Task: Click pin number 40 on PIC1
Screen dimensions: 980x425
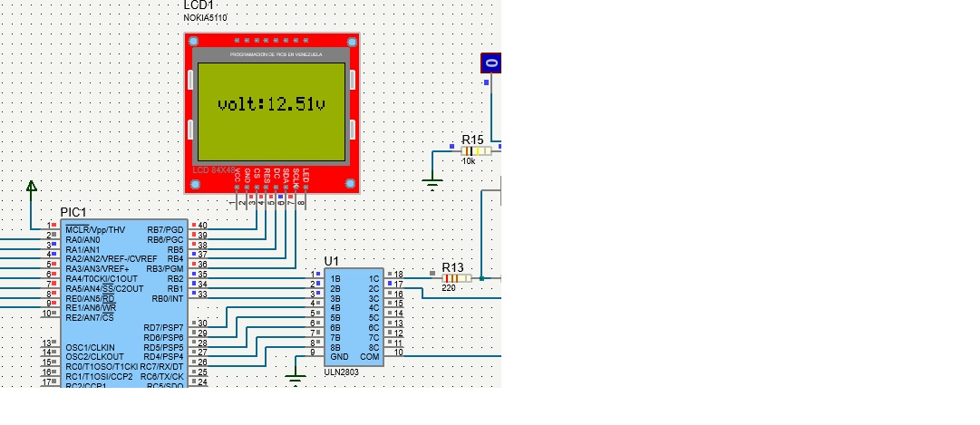Action: point(202,225)
